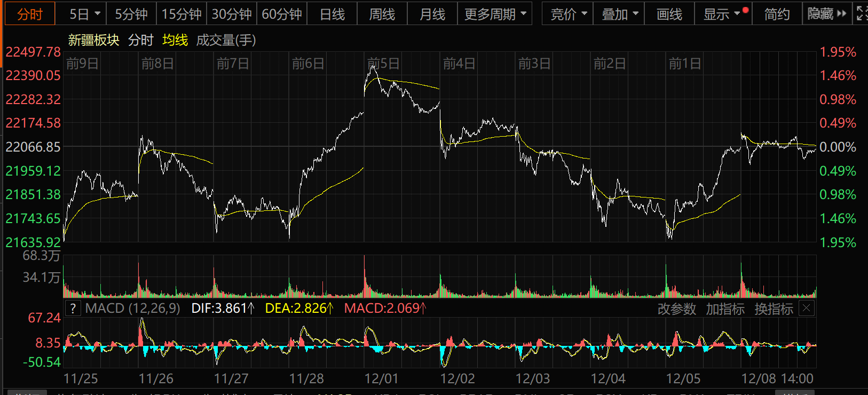The image size is (868, 395).
Task: Switch to the 日线 daily chart tab
Action: (x=332, y=14)
